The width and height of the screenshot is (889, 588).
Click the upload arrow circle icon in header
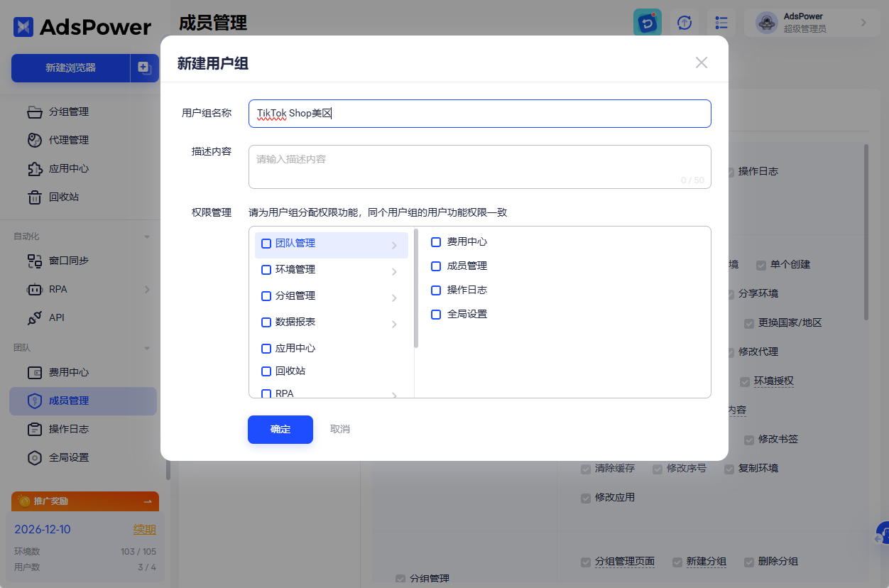pos(685,23)
